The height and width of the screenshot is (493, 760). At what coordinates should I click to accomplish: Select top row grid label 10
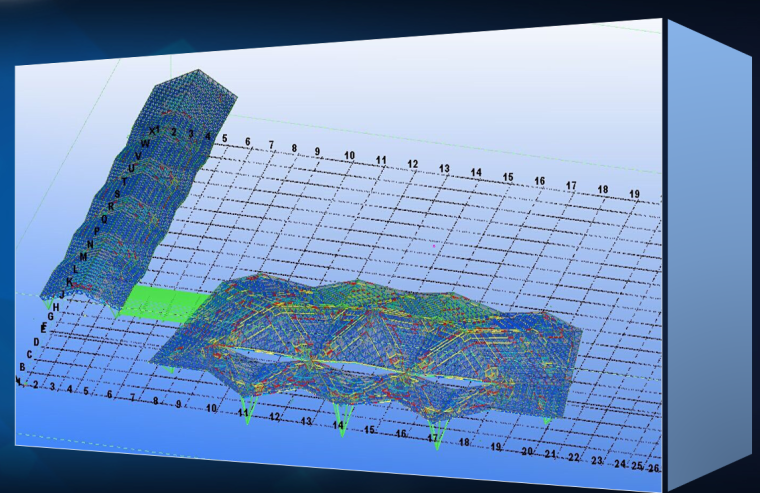[x=349, y=156]
